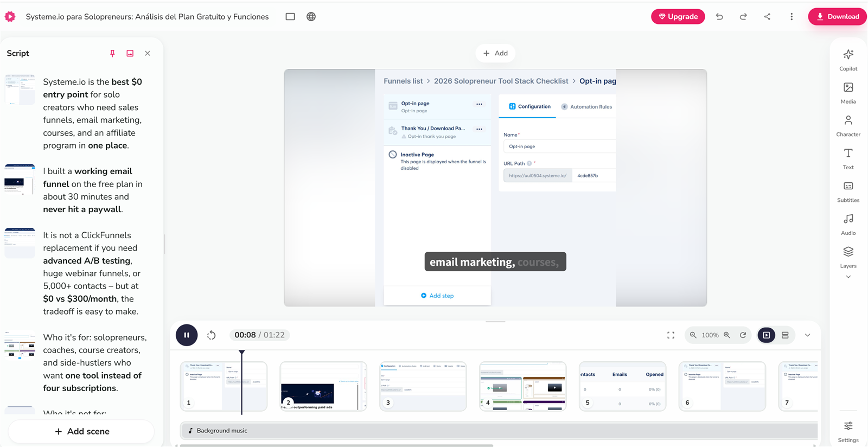Click the 'ClickFunnels replacement' script paragraph
The height and width of the screenshot is (447, 868).
tap(92, 273)
